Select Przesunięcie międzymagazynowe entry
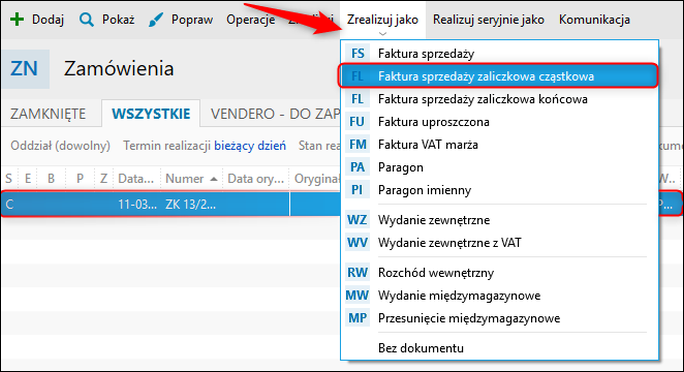This screenshot has height=372, width=684. pos(499,318)
